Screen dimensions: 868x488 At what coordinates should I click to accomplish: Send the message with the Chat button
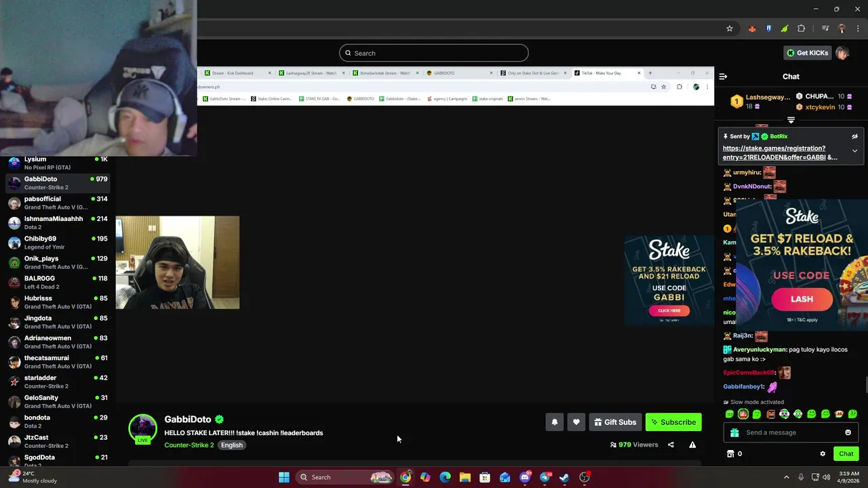[x=846, y=453]
